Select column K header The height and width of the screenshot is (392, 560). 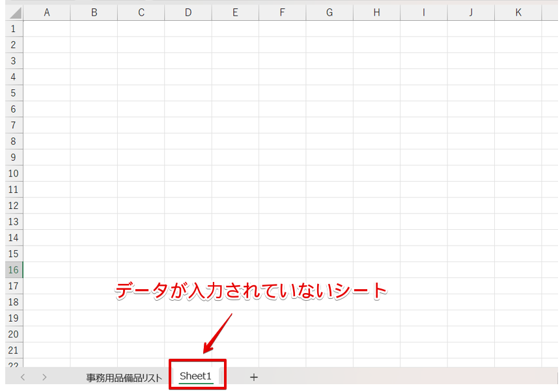[x=518, y=12]
